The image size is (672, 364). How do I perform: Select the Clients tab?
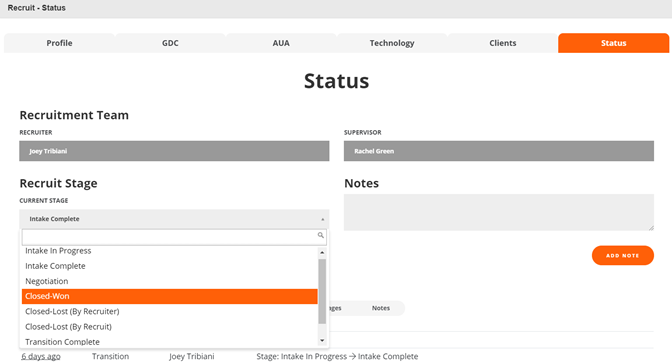point(503,43)
